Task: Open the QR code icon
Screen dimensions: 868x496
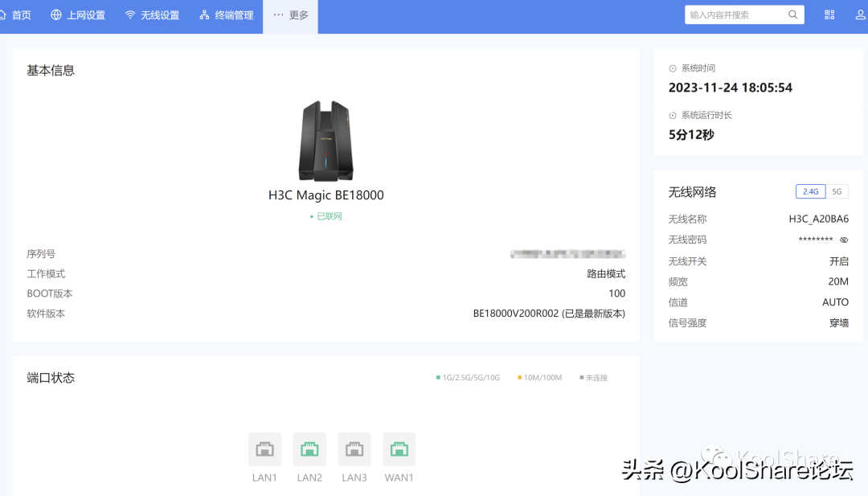Action: [829, 15]
